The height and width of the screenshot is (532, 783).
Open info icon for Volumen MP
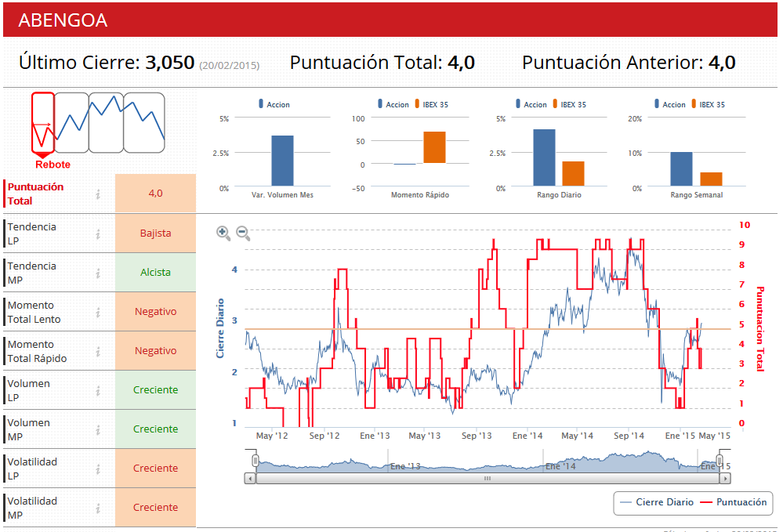tap(98, 429)
